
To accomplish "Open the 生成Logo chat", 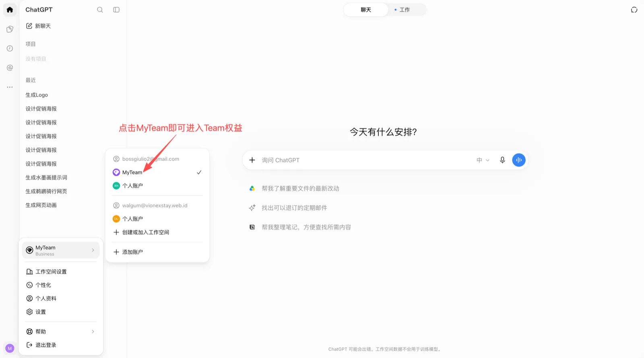I will coord(37,95).
